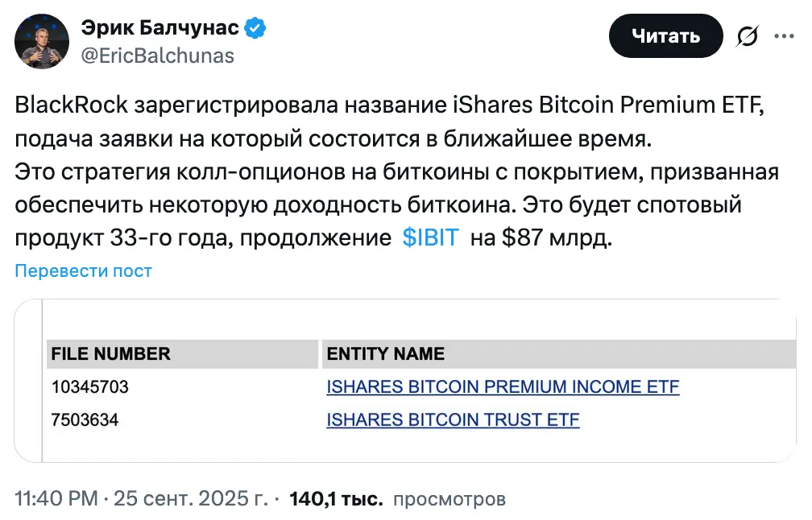Click Перевести пост to translate

(83, 271)
